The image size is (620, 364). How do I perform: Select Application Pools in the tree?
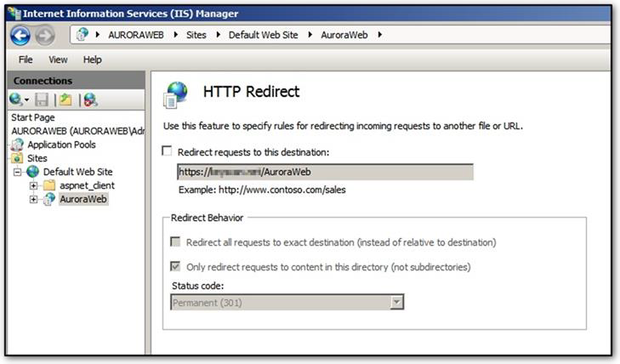[x=60, y=145]
